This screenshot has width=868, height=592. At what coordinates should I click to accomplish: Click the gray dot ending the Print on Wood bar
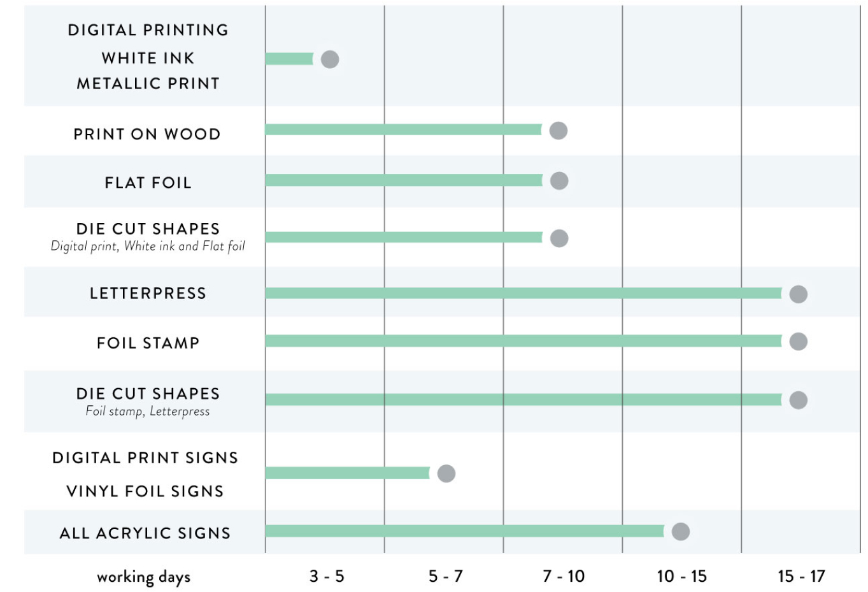tap(559, 131)
